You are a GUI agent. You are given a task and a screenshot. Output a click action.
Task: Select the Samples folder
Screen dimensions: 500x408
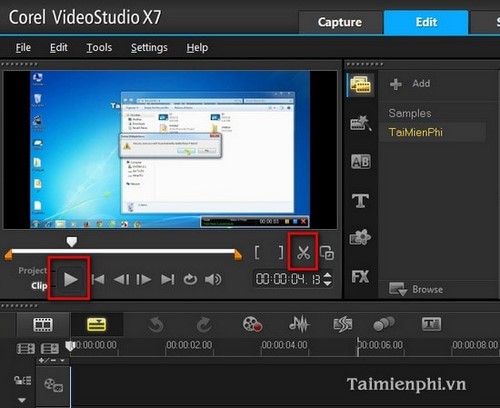pos(410,113)
